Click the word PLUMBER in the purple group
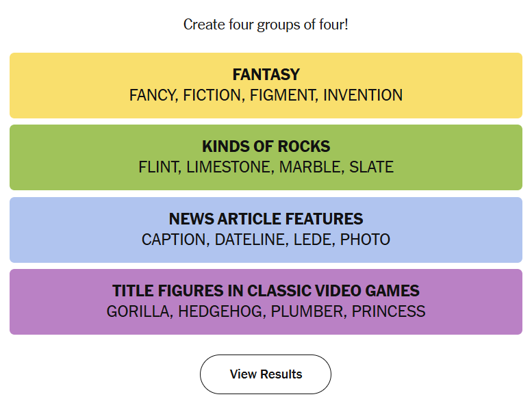 click(x=307, y=312)
